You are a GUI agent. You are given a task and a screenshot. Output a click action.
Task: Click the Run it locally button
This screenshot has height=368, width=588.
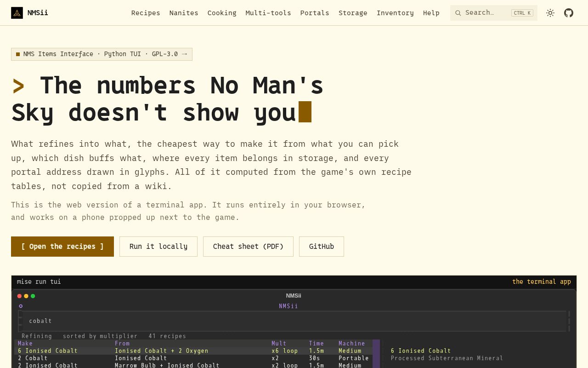(x=158, y=247)
